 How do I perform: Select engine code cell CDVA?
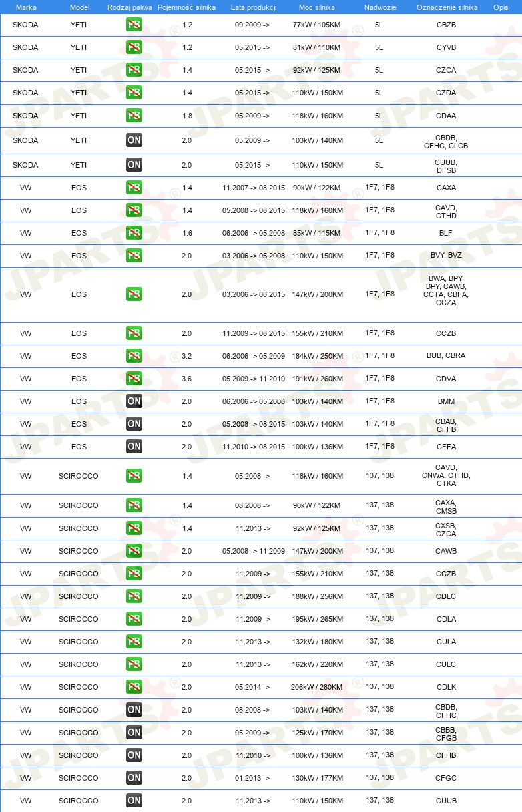(446, 379)
